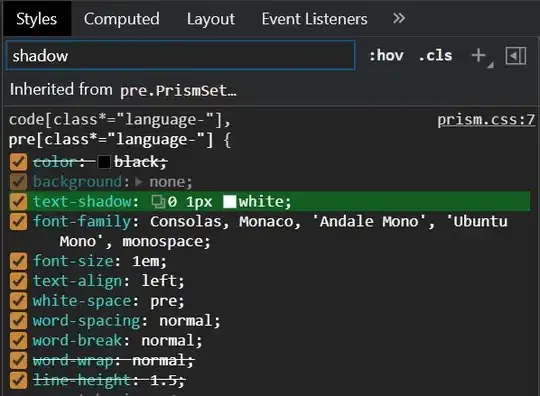The image size is (540, 396).
Task: Open the Layout tab
Action: (x=211, y=19)
